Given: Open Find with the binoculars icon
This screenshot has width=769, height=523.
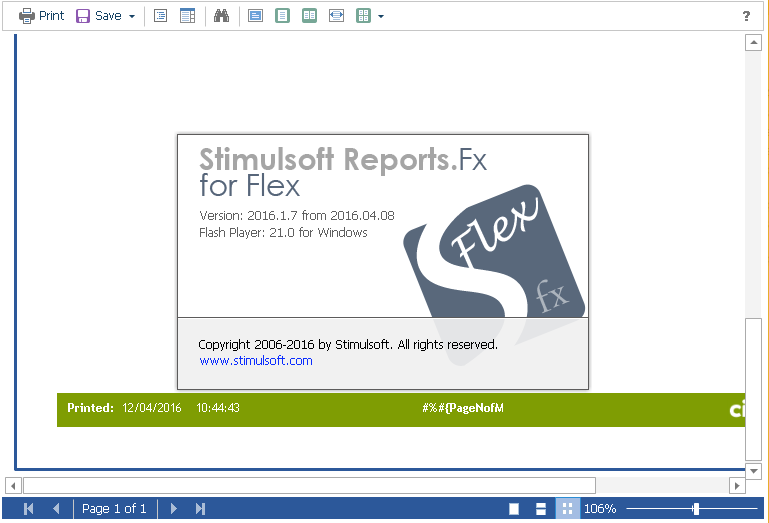Looking at the screenshot, I should pos(222,16).
